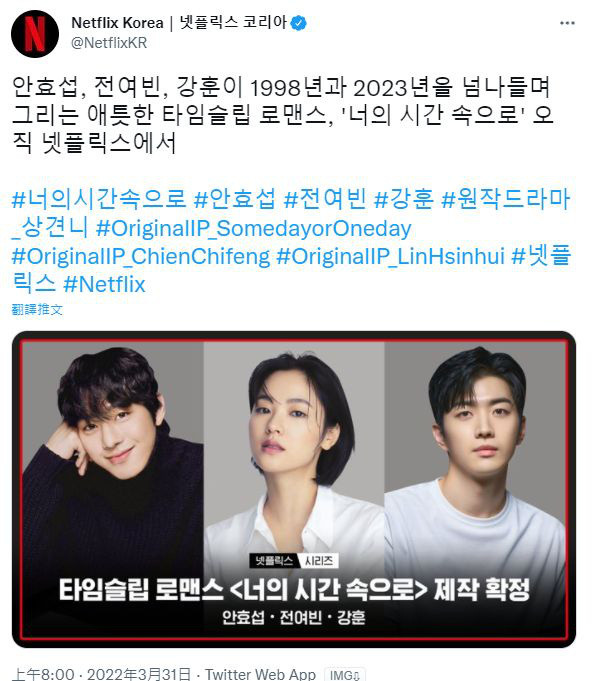Click the 翻譯推文 translate tweet link

37,310
